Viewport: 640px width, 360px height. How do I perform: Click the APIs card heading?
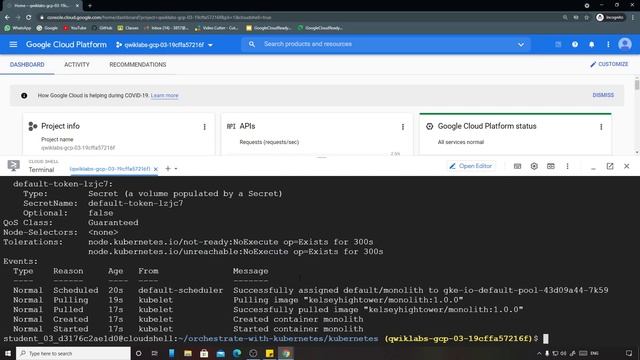(247, 126)
